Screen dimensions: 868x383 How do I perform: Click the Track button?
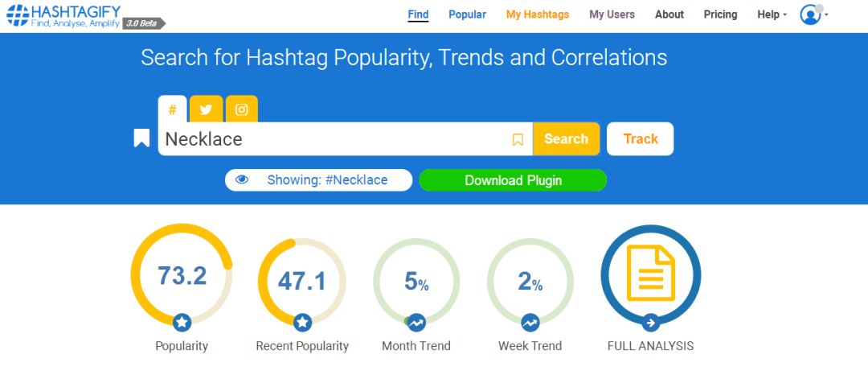[x=640, y=138]
